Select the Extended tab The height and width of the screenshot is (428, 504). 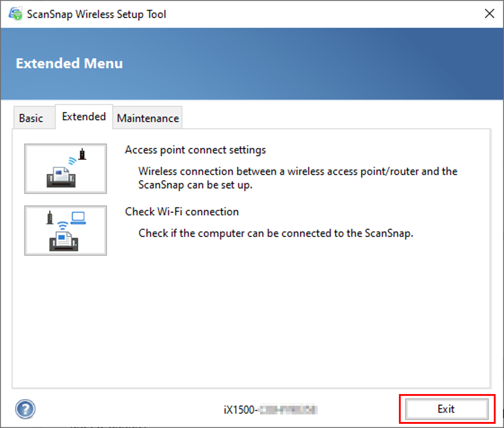pyautogui.click(x=84, y=116)
